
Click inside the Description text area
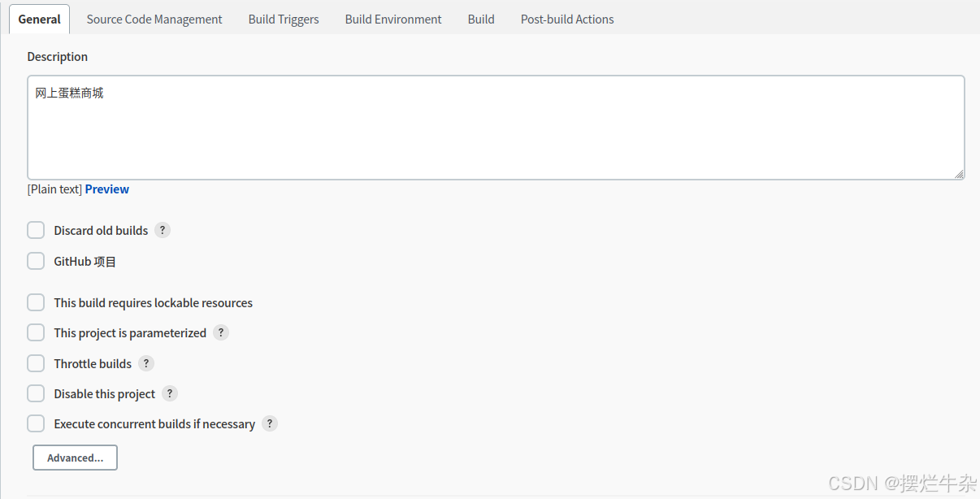click(x=496, y=128)
